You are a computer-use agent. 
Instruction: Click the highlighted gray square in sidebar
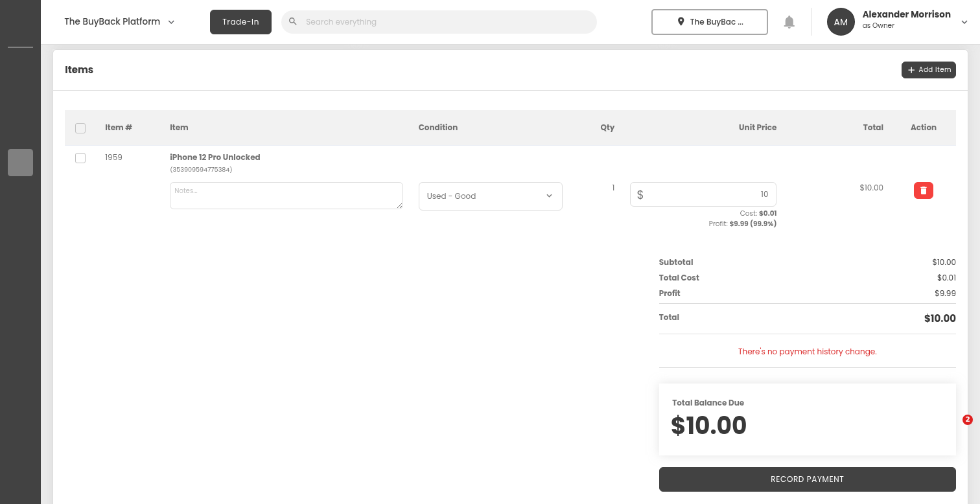[20, 163]
